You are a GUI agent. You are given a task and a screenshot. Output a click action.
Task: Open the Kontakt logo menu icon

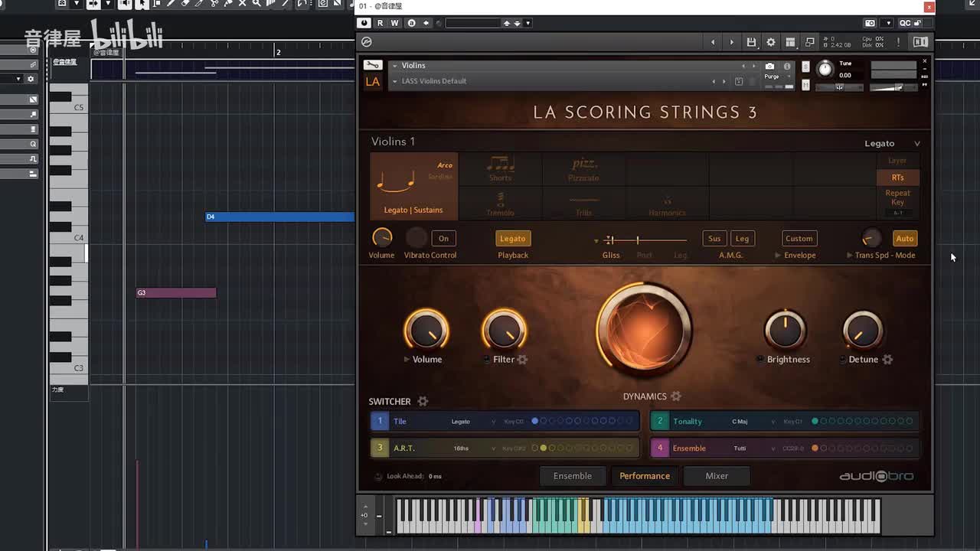click(x=367, y=42)
